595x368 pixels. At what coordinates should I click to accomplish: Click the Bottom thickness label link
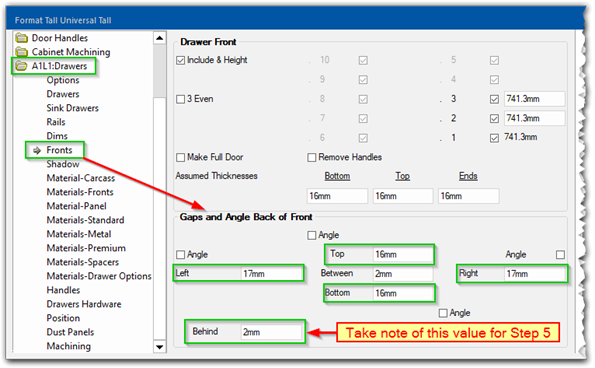(x=337, y=176)
